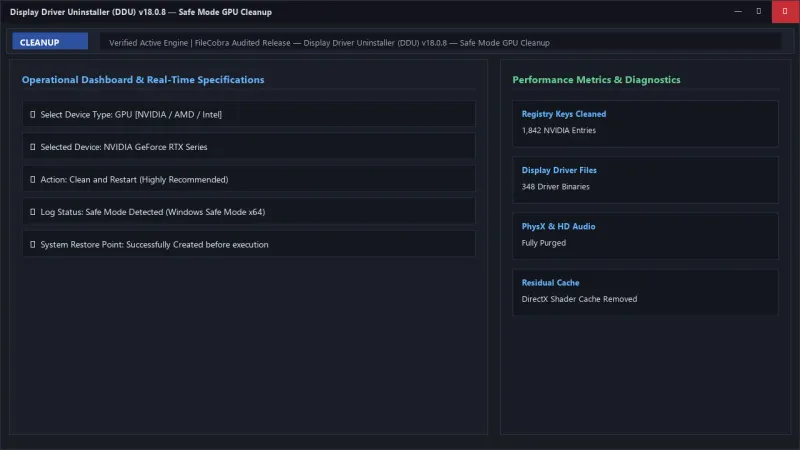Click the 348 Driver Binaries value
Screen dimensions: 800x450
(556, 186)
